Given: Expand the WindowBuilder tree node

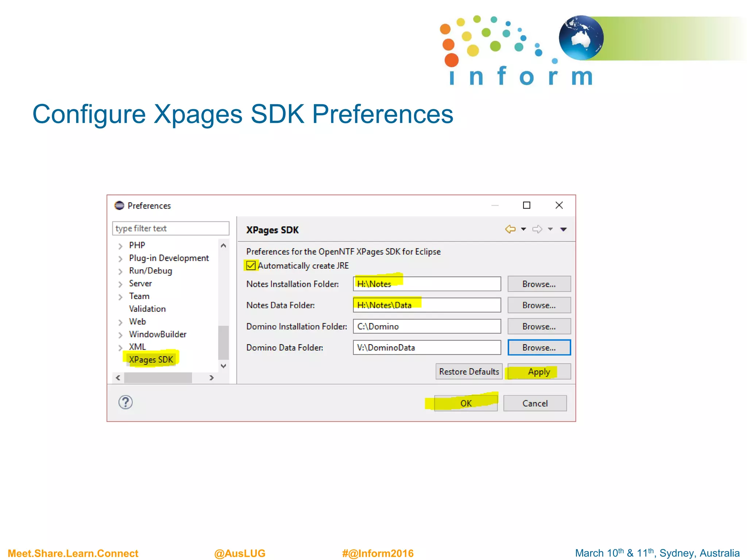Looking at the screenshot, I should tap(120, 335).
